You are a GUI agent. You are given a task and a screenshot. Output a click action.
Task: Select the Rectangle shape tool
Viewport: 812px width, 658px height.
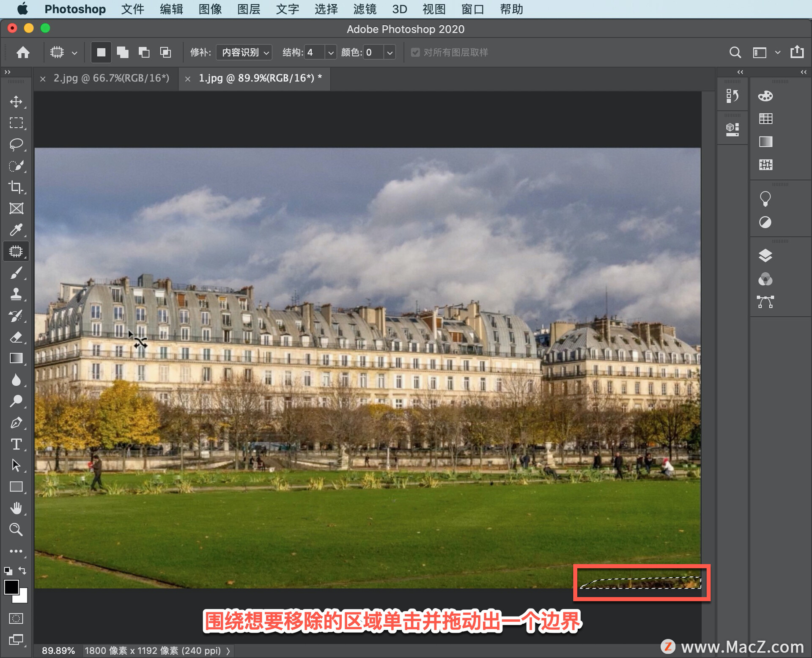click(16, 487)
